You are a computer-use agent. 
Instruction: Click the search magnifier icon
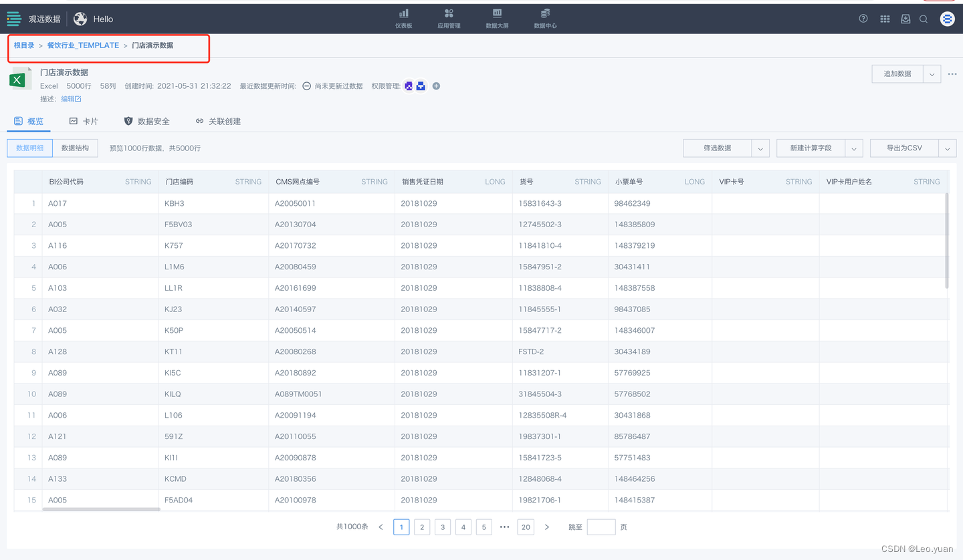(924, 19)
